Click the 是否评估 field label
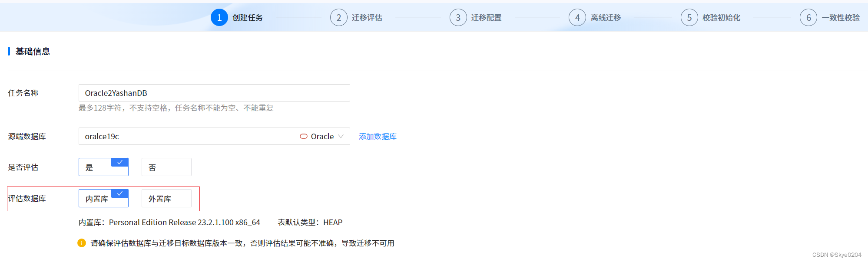 [23, 167]
